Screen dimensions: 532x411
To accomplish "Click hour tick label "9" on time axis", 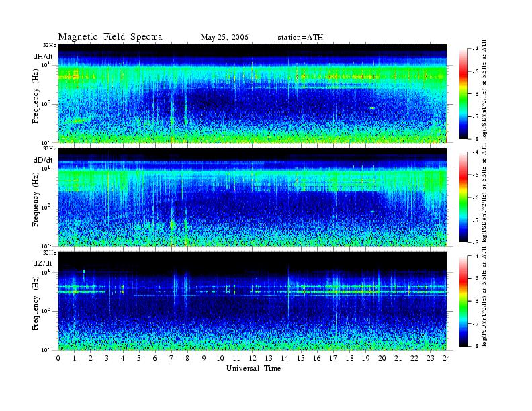I will (204, 358).
